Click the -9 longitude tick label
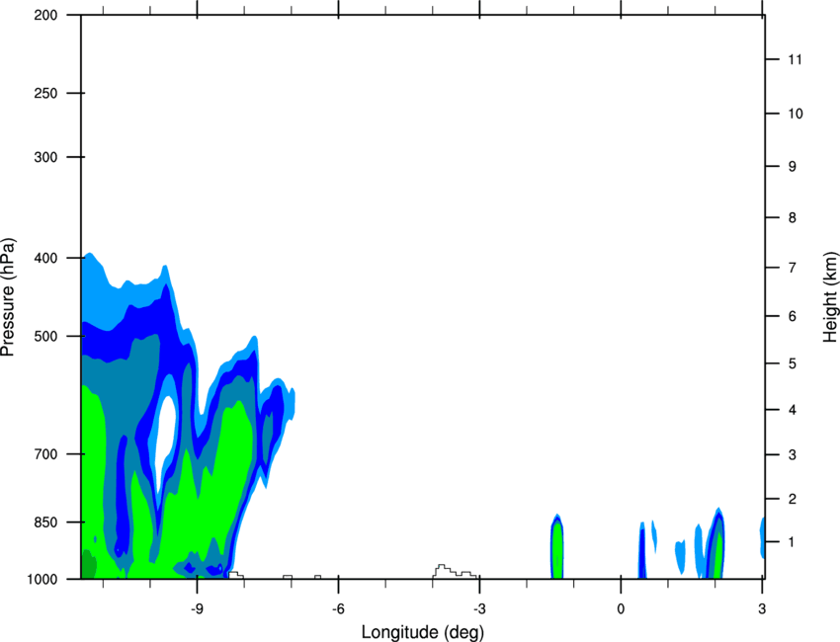Screen dimensions: 840x642 pyautogui.click(x=197, y=609)
